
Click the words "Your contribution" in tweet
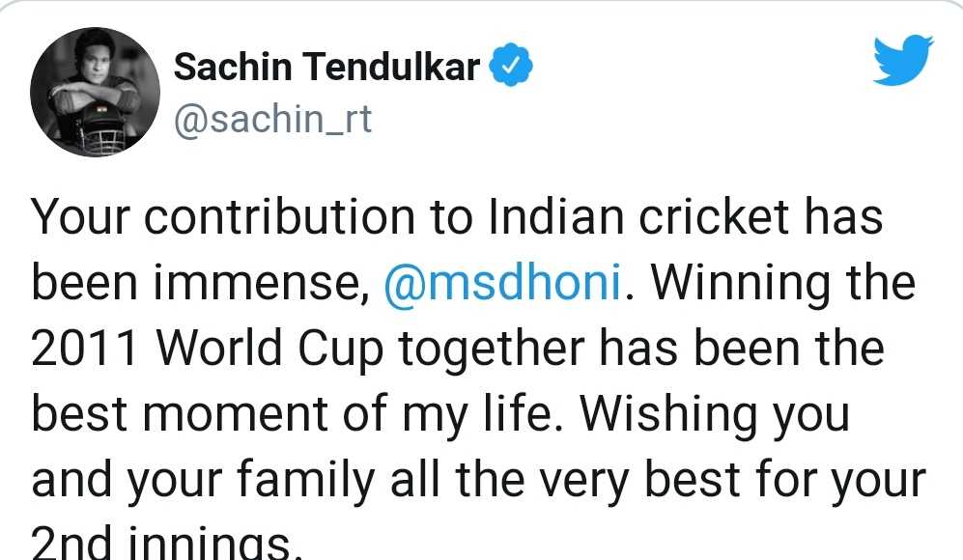pyautogui.click(x=223, y=216)
